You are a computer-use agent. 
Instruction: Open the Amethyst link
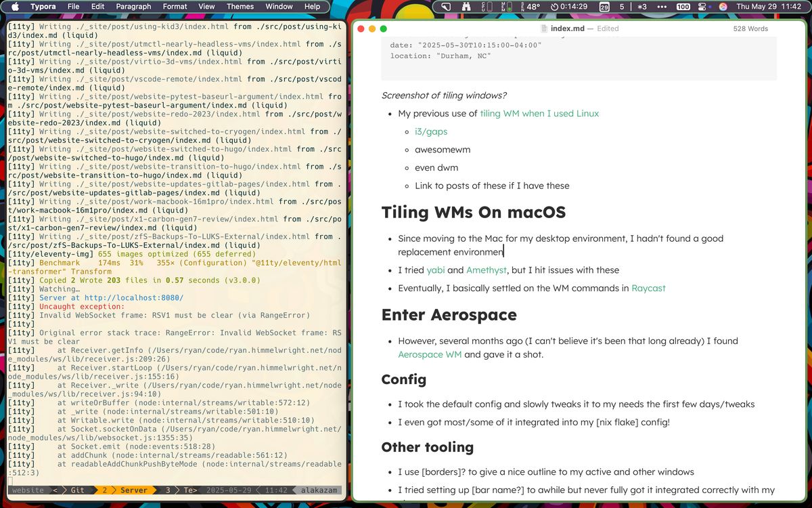(x=487, y=270)
